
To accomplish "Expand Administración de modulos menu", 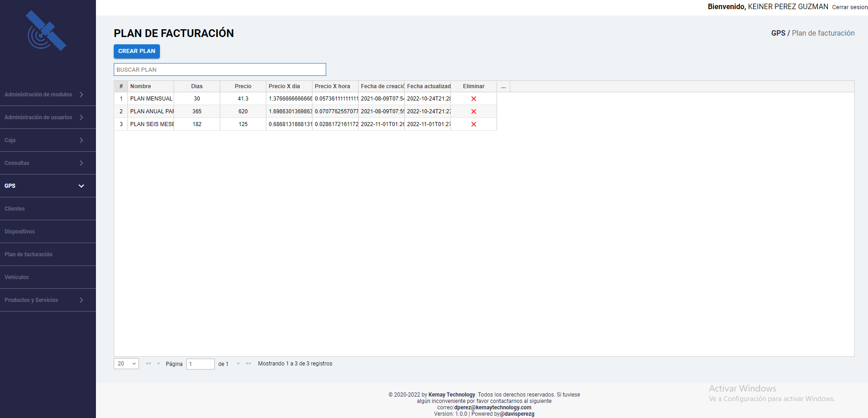I will (43, 95).
